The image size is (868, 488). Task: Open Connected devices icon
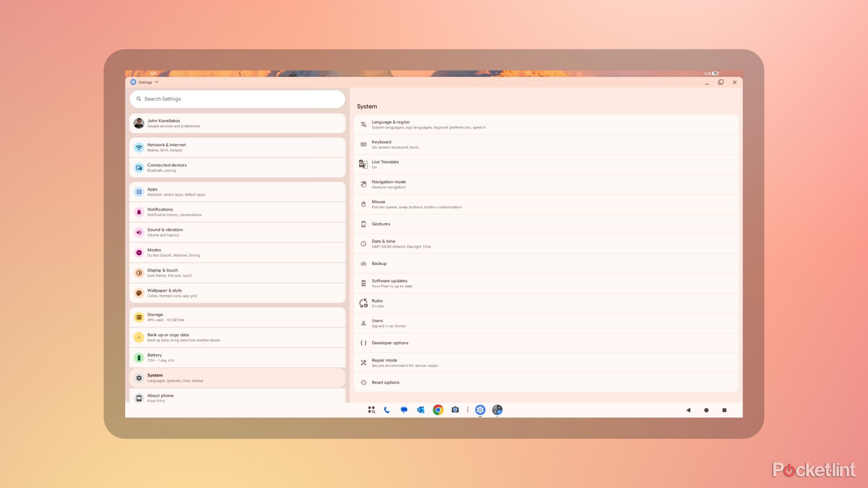click(x=139, y=168)
